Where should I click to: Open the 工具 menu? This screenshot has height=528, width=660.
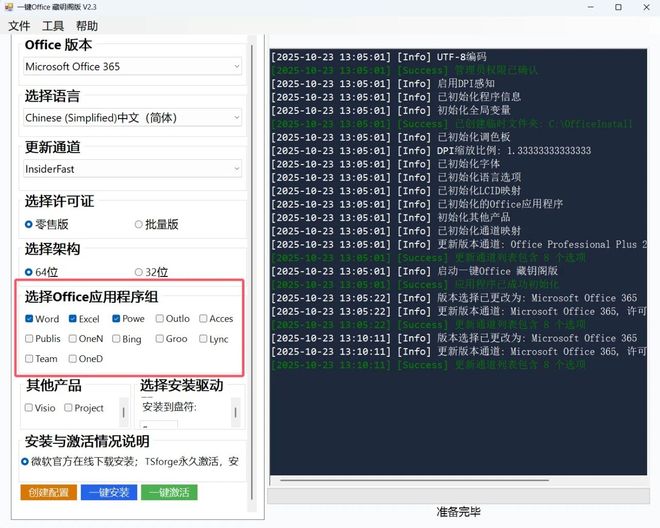tap(53, 26)
